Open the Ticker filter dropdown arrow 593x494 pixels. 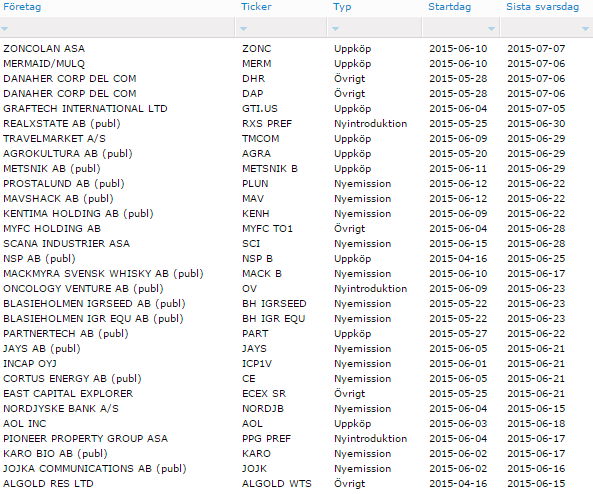pos(244,29)
